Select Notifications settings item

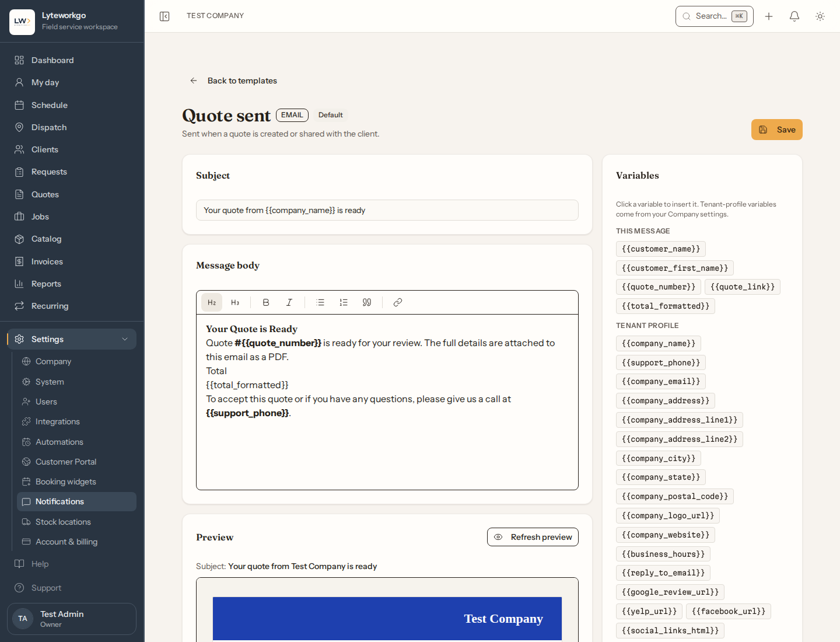tap(76, 501)
